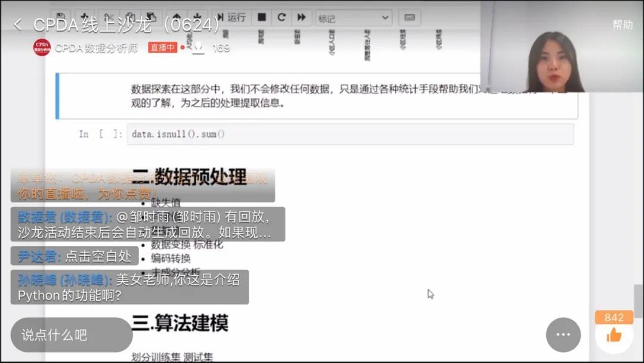Click the 三.算法建模 heading
The height and width of the screenshot is (363, 644).
(180, 323)
